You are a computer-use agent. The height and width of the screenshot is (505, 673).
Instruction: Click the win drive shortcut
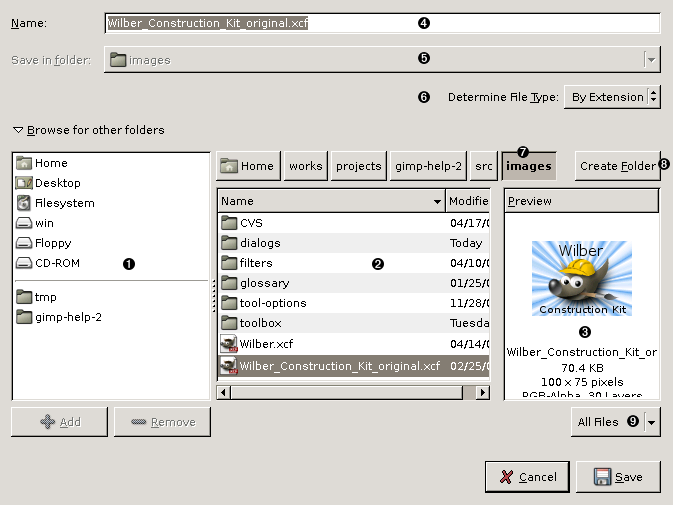pos(43,223)
